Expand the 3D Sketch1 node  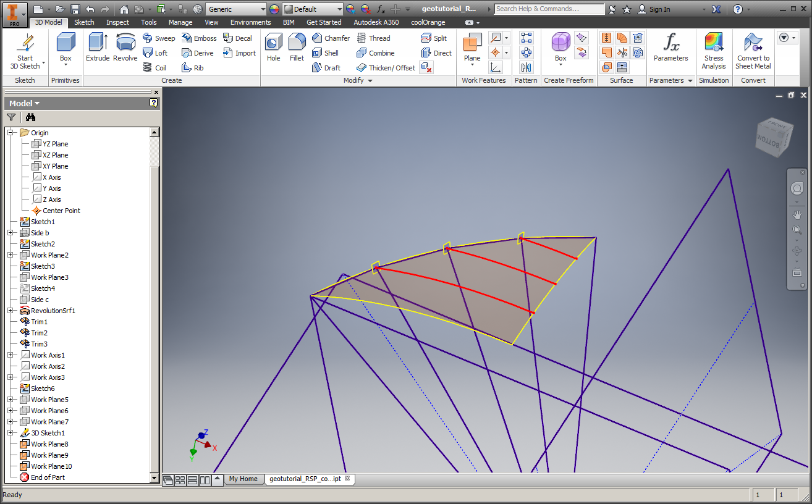click(11, 433)
